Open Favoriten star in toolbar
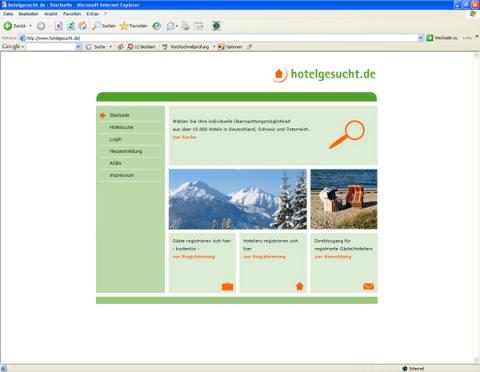The height and width of the screenshot is (372, 480). pyautogui.click(x=133, y=26)
